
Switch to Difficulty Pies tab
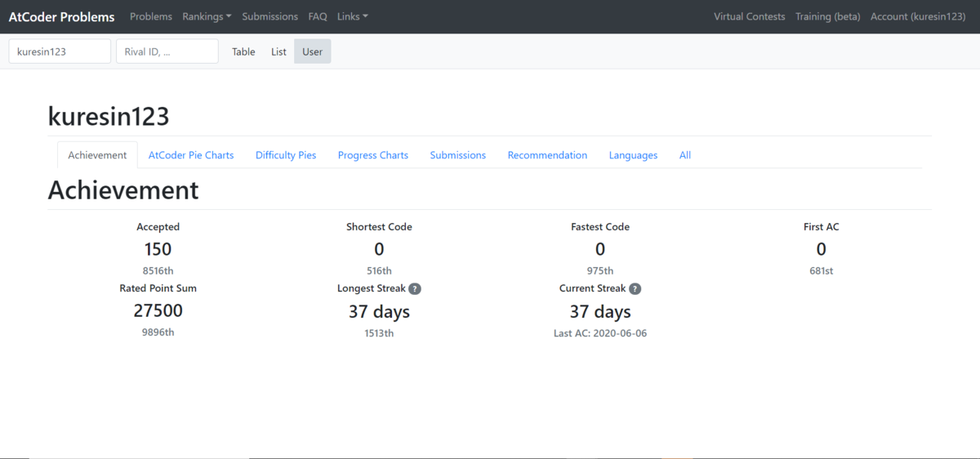point(286,155)
